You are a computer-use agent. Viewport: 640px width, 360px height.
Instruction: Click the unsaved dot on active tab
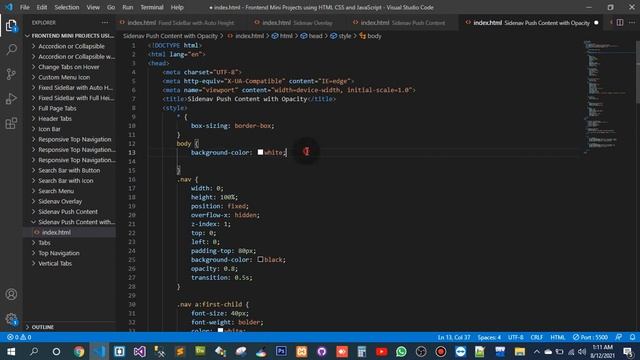[596, 23]
